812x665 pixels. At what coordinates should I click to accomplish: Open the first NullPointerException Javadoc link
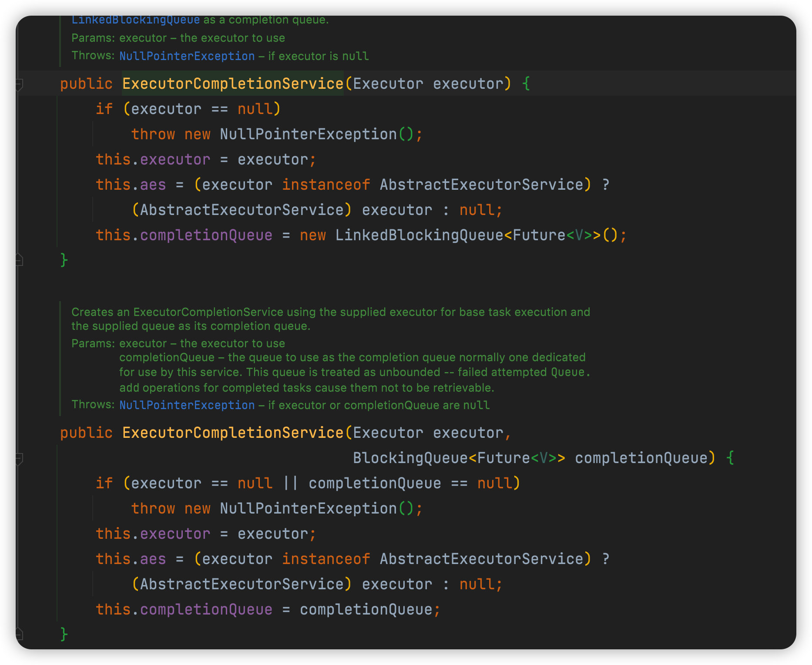click(187, 56)
